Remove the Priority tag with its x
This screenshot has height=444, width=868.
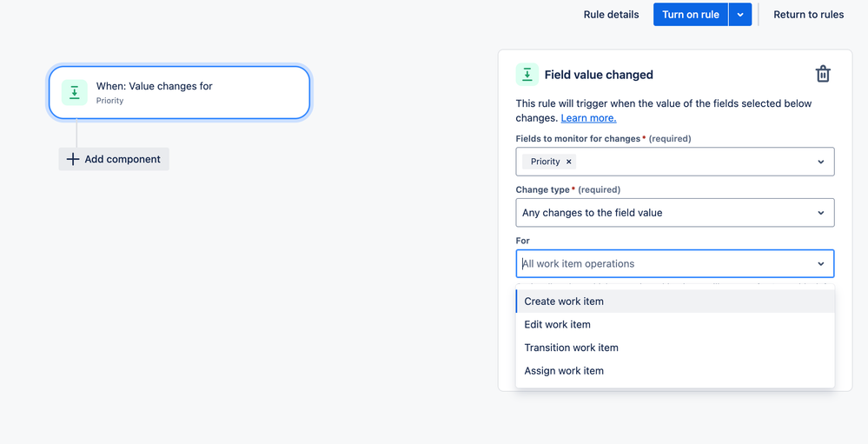tap(569, 162)
